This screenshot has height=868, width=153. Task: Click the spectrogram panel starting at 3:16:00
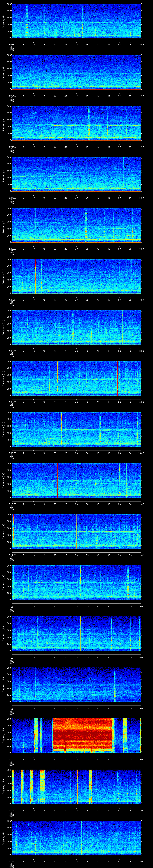(77, 787)
